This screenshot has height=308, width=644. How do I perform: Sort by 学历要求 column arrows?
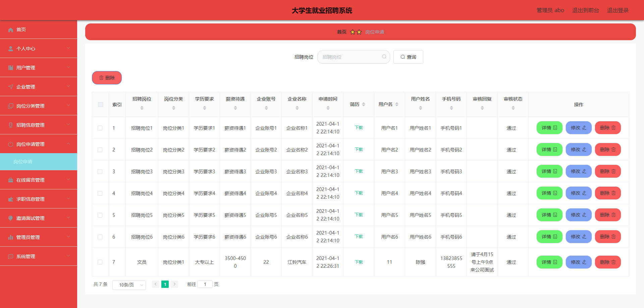pos(205,108)
